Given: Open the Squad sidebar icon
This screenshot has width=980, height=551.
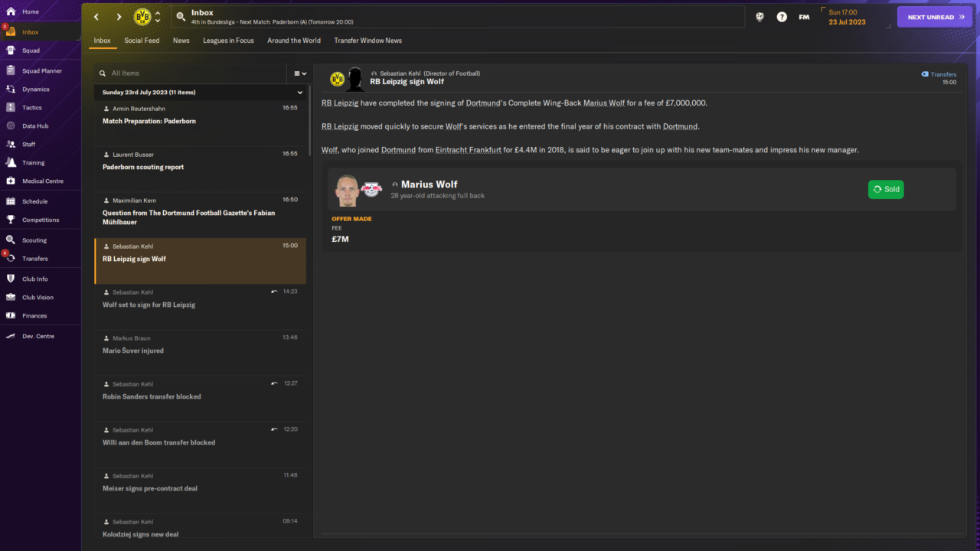Looking at the screenshot, I should coord(11,51).
